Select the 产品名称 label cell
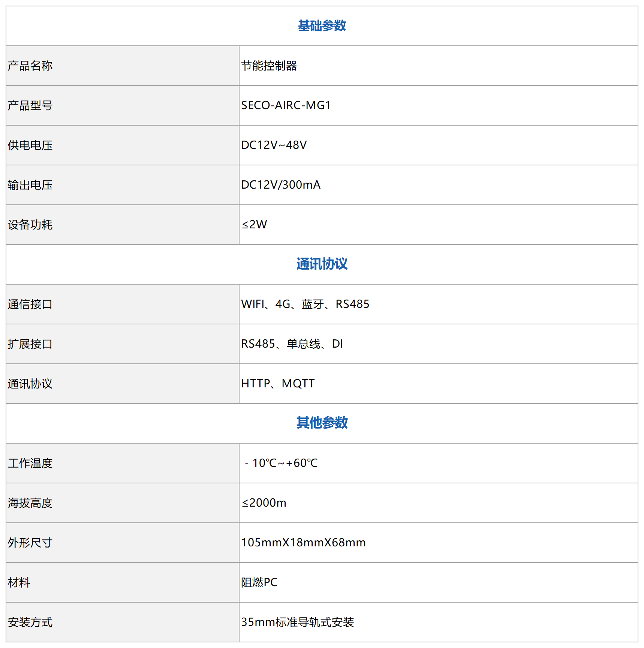This screenshot has height=648, width=644. (30, 66)
